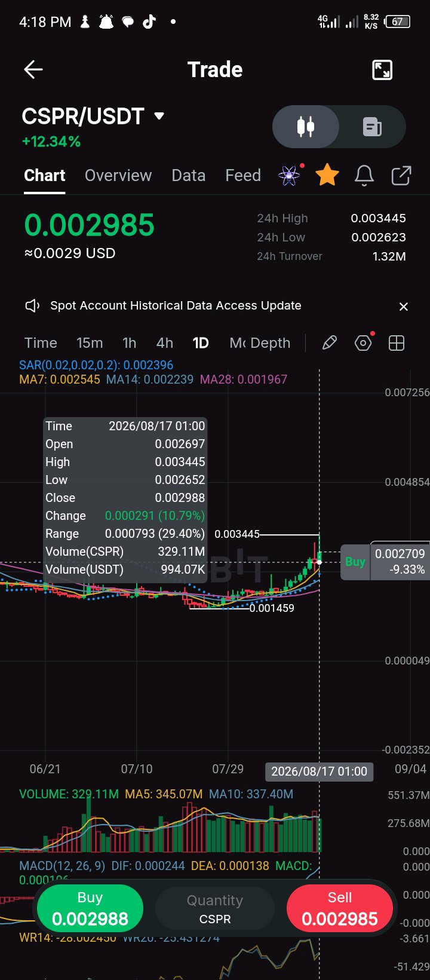This screenshot has width=430, height=980.
Task: Open chart indicator settings hexagon
Action: tap(363, 343)
